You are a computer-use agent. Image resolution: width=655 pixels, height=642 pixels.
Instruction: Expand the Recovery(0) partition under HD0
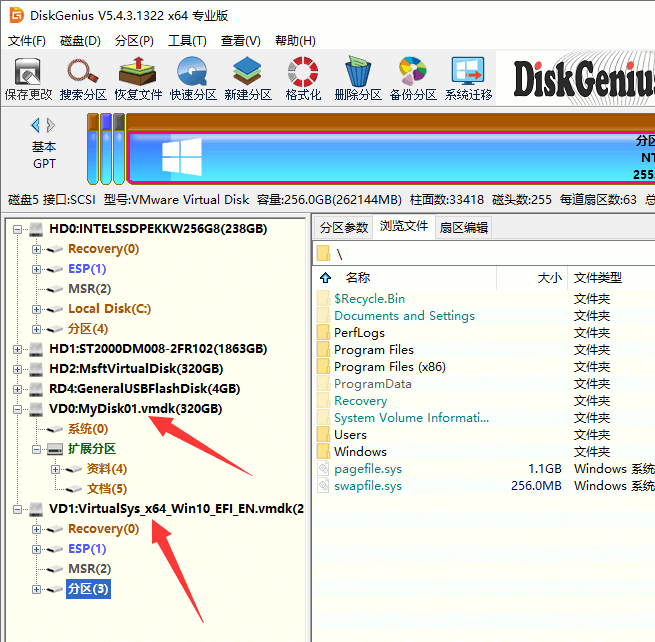click(x=36, y=249)
